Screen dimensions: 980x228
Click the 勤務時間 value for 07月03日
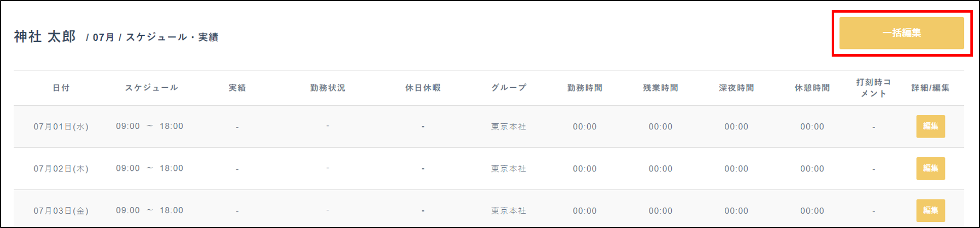[x=585, y=211]
